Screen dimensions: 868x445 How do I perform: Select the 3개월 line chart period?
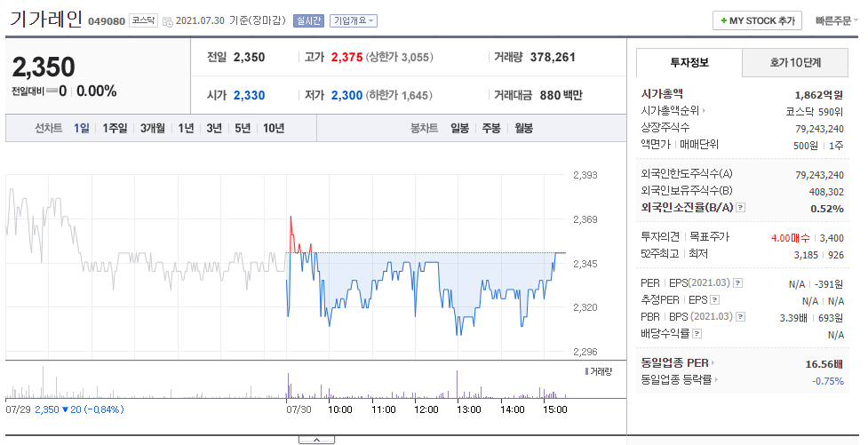click(152, 129)
